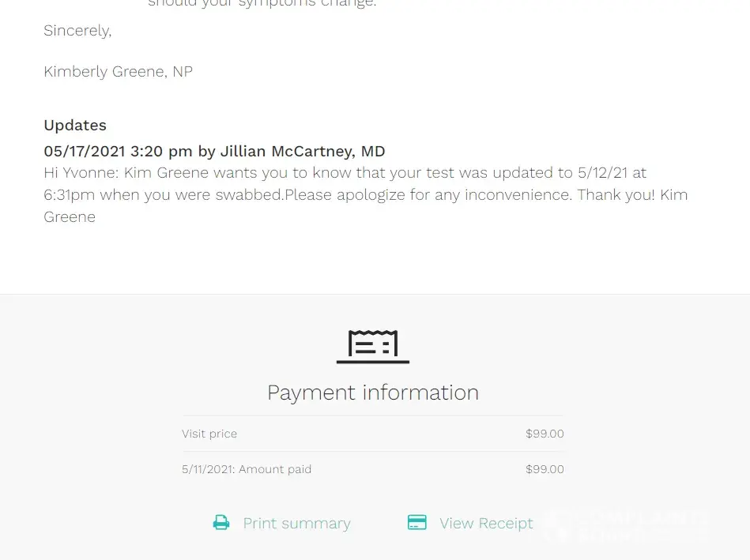Click the printer icon beside Print summary
Viewport: 750px width, 560px height.
click(x=221, y=523)
